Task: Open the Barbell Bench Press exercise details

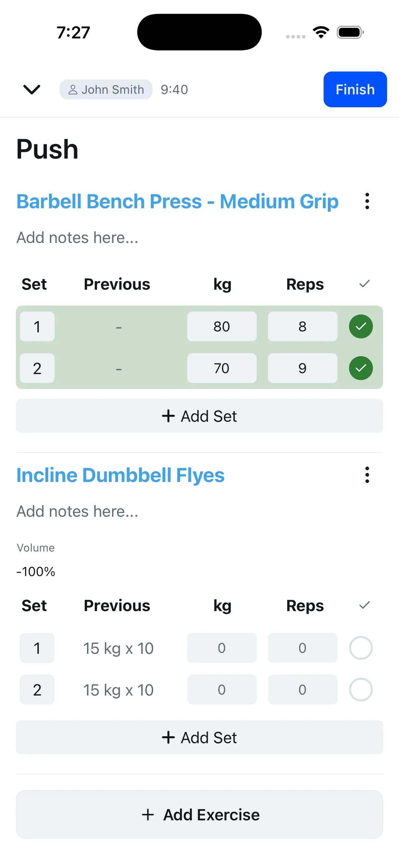Action: 178,201
